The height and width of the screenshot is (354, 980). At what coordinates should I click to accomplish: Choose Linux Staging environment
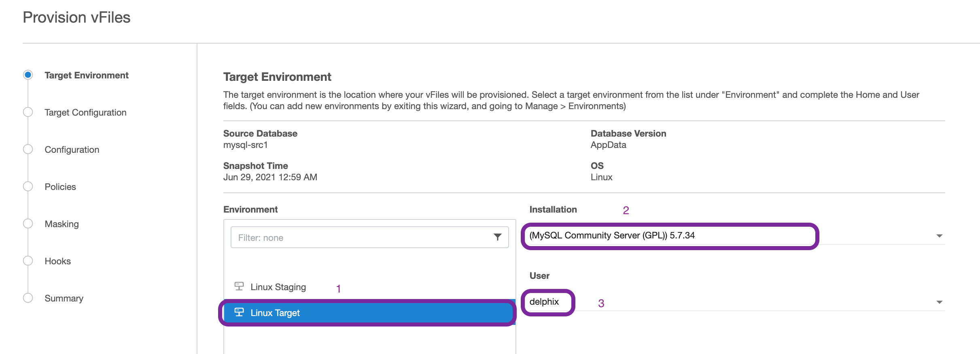(x=278, y=287)
